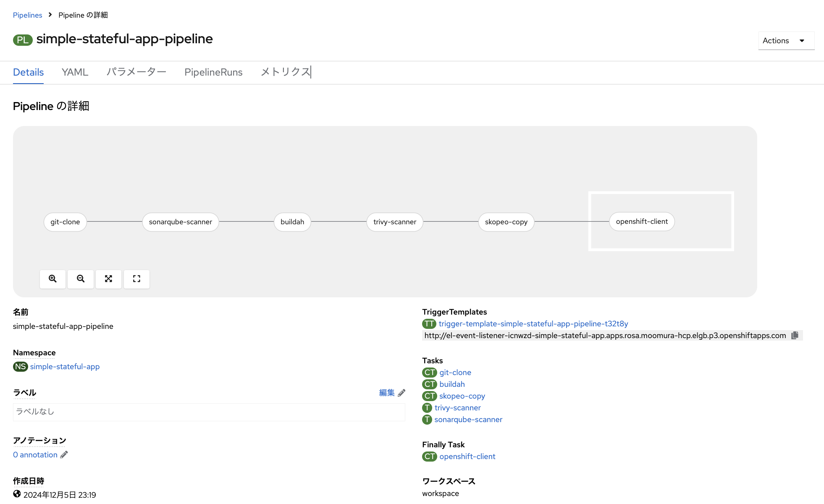The height and width of the screenshot is (504, 824).
Task: Select the sonarqube-scanner node in graph
Action: 180,222
